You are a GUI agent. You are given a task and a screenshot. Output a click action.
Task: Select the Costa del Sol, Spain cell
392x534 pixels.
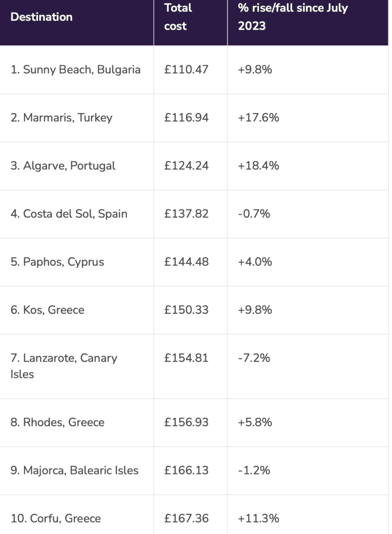click(77, 214)
